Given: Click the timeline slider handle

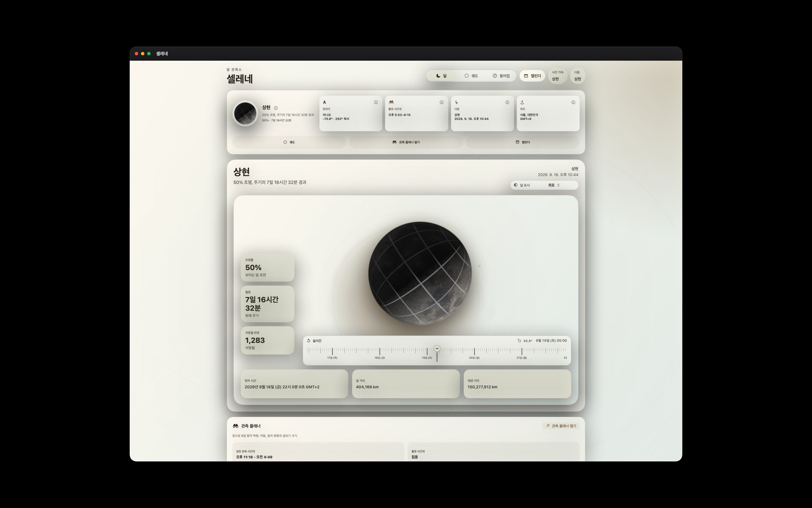Looking at the screenshot, I should [x=437, y=349].
